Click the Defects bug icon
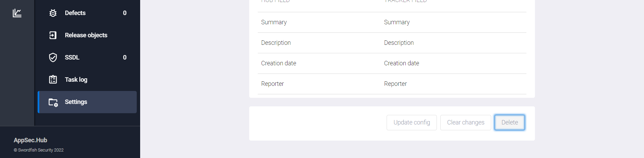Image resolution: width=644 pixels, height=158 pixels. [53, 13]
